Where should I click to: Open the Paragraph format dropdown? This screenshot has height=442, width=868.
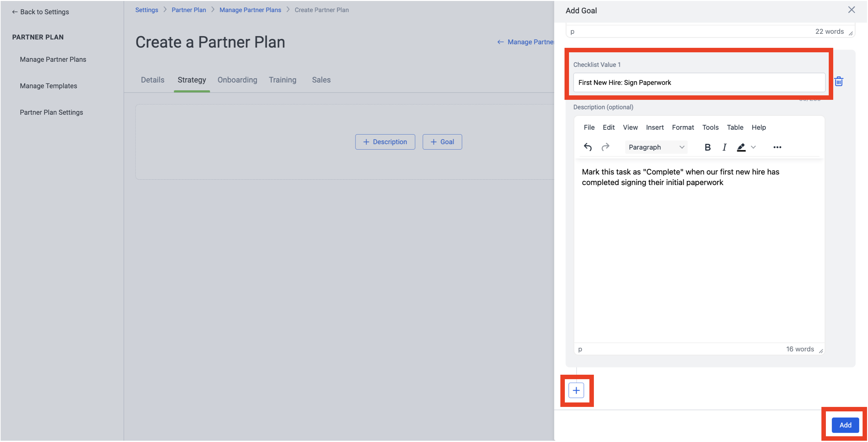[656, 147]
